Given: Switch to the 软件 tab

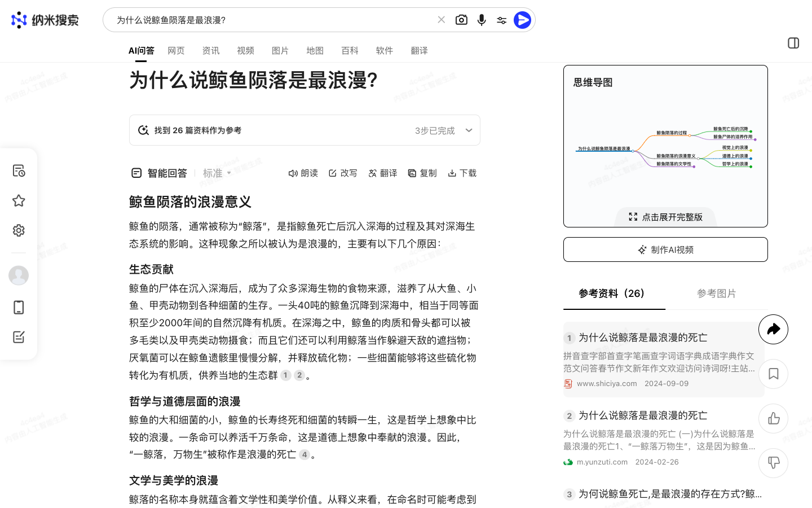Looking at the screenshot, I should [x=385, y=51].
